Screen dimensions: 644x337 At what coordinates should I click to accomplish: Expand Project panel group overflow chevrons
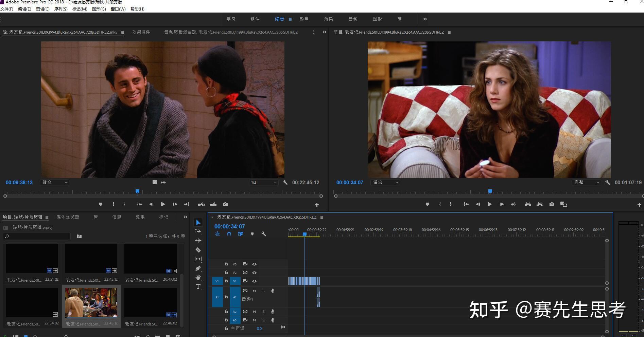[185, 217]
